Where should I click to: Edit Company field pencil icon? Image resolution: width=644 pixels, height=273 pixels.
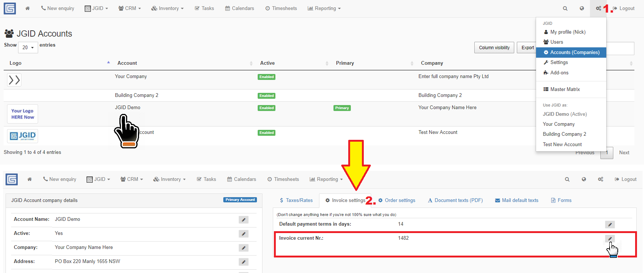pos(243,248)
